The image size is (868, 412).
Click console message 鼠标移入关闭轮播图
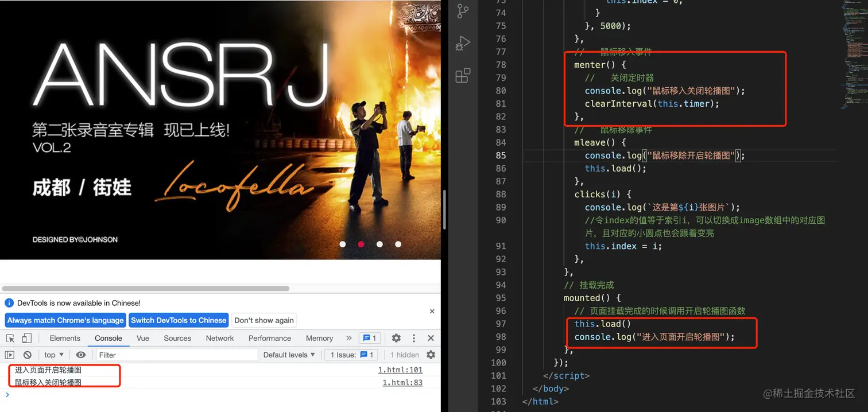48,382
